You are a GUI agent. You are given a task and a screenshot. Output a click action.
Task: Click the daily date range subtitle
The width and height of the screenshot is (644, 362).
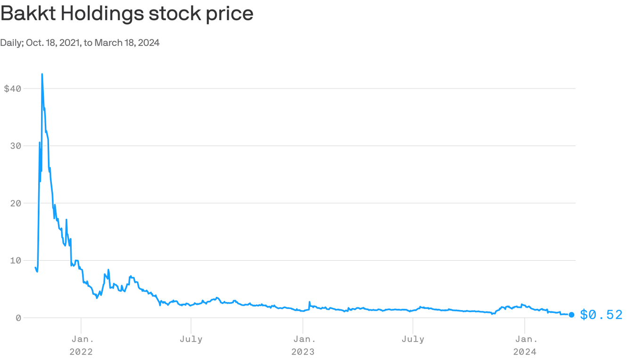pyautogui.click(x=80, y=43)
